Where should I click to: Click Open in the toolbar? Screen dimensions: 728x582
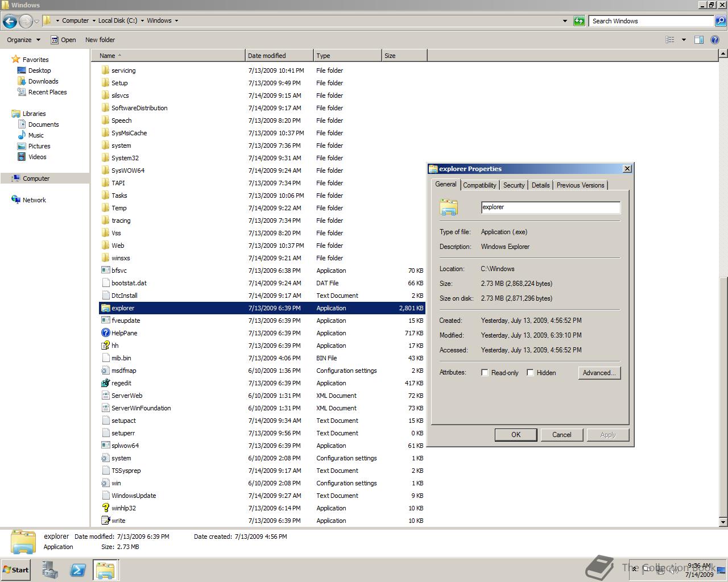pos(63,40)
